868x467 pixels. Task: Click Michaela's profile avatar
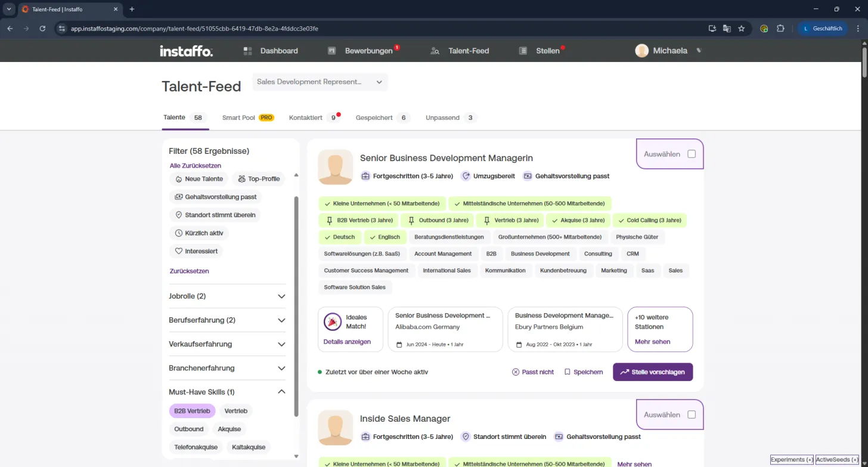click(x=642, y=51)
